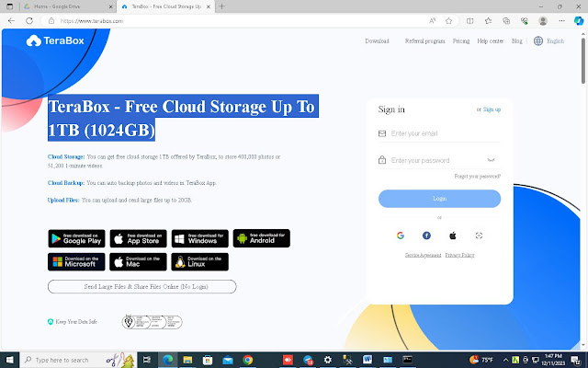Click Download on the Linux badge
Viewport: 588px width, 368px height.
point(200,261)
